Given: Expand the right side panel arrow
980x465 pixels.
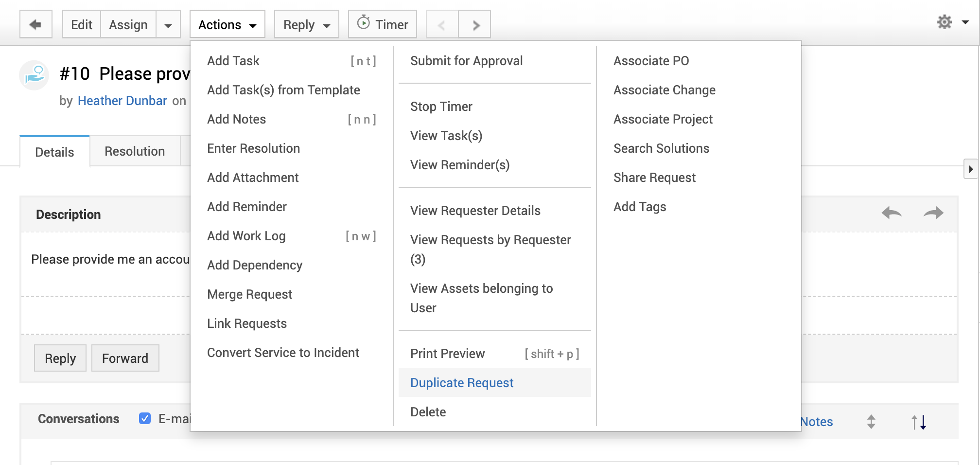Looking at the screenshot, I should tap(971, 169).
